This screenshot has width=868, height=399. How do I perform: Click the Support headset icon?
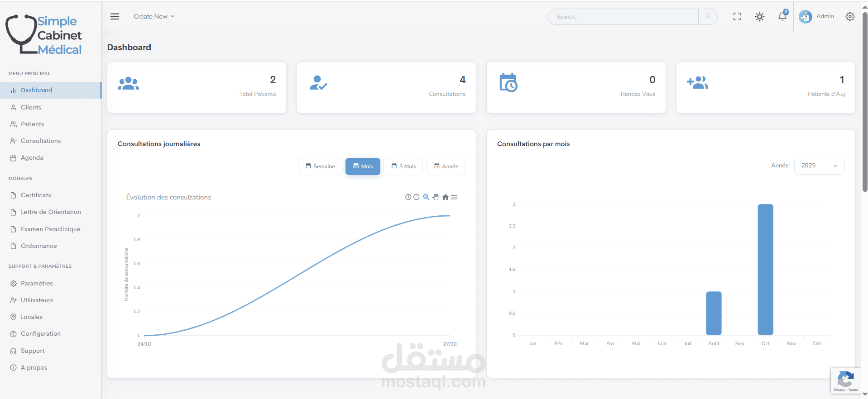click(x=13, y=351)
